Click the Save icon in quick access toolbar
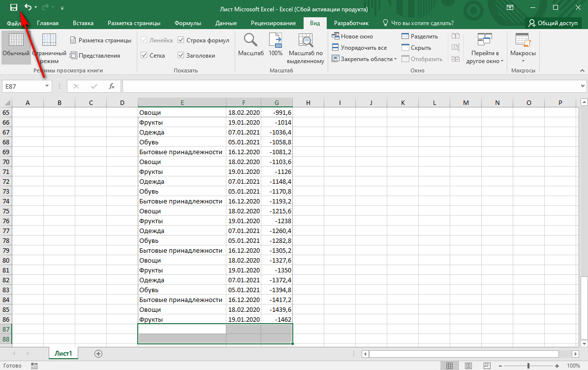 tap(14, 7)
